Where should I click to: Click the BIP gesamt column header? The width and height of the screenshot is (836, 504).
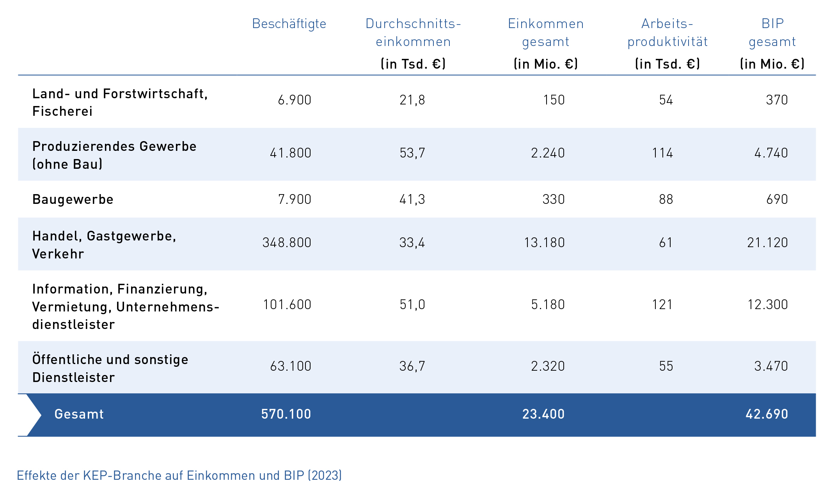[772, 33]
